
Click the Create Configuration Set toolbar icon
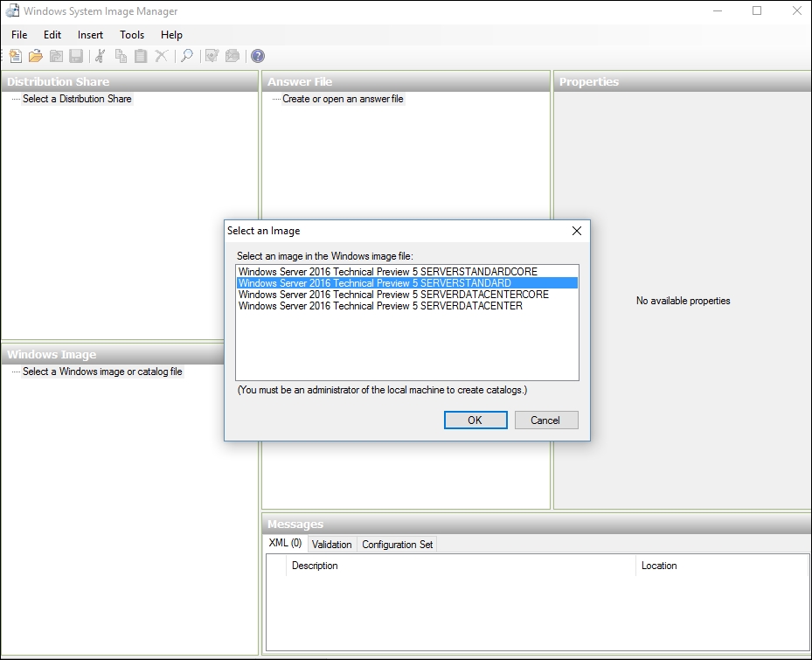[x=232, y=56]
